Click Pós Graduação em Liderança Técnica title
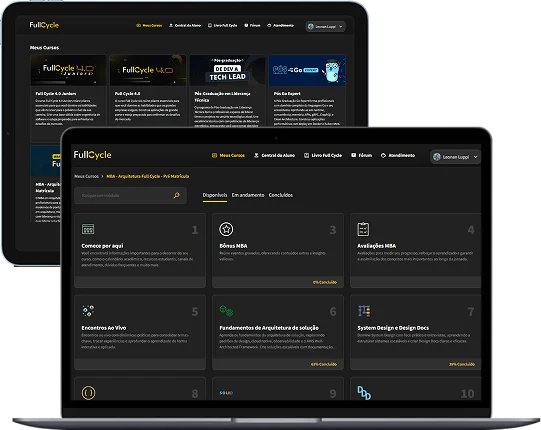Viewport: 541px width, 430px height. click(x=222, y=97)
